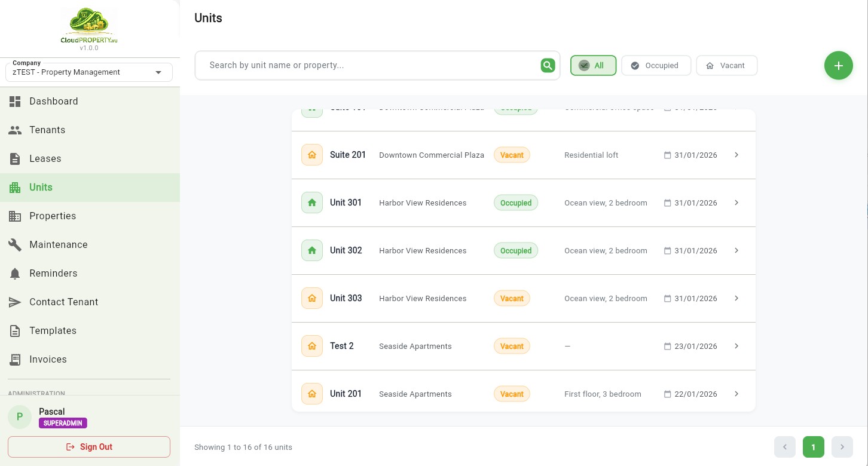Expand Seaside Apartments Unit 201 row chevron

click(x=736, y=394)
